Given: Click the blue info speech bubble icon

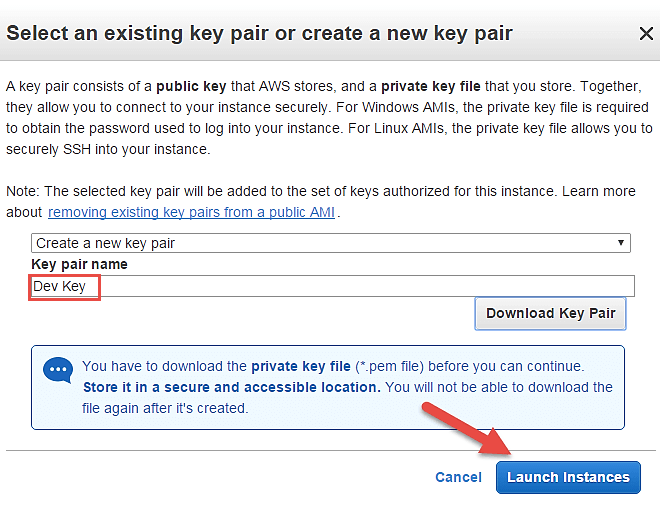Looking at the screenshot, I should click(58, 370).
